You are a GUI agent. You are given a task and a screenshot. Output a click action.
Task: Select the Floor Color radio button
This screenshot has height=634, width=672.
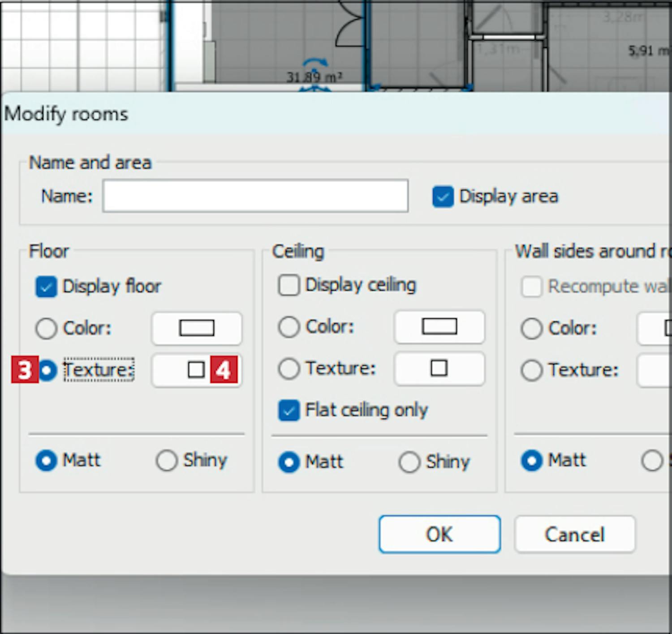coord(46,328)
